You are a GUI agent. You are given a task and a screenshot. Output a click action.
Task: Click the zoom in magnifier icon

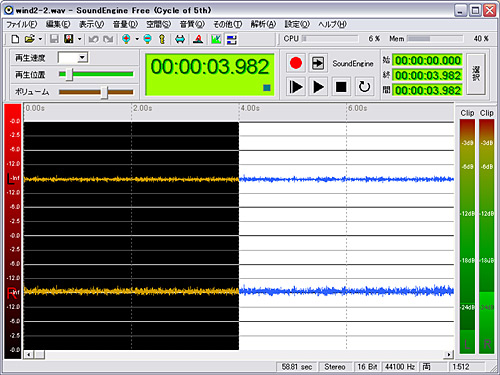126,39
